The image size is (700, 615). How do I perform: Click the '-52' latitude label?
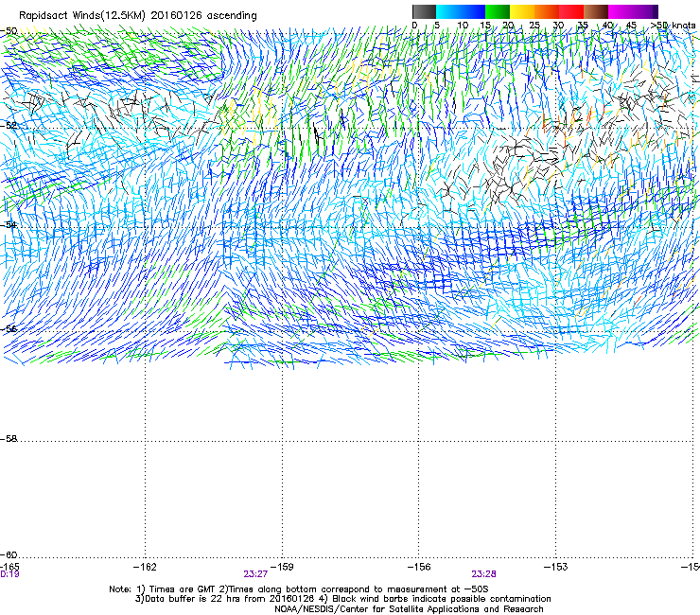tap(9, 125)
